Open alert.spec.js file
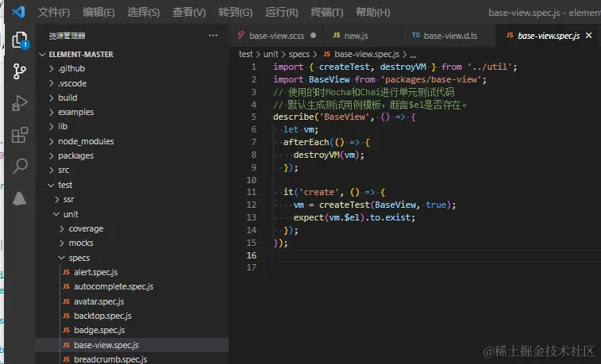 [96, 272]
